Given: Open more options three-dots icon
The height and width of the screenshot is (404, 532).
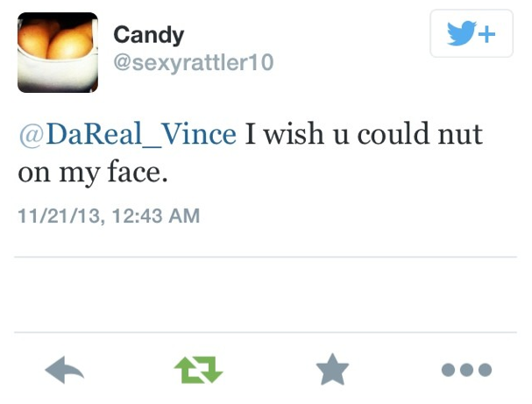Looking at the screenshot, I should point(466,370).
